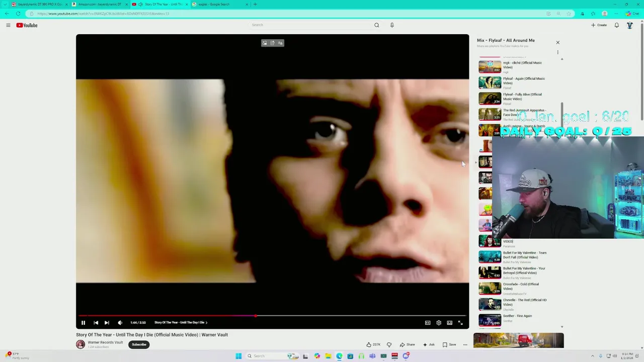Viewport: 644px width, 362px height.
Task: Play Flyleaf - Again from the playlist
Action: 518,82
